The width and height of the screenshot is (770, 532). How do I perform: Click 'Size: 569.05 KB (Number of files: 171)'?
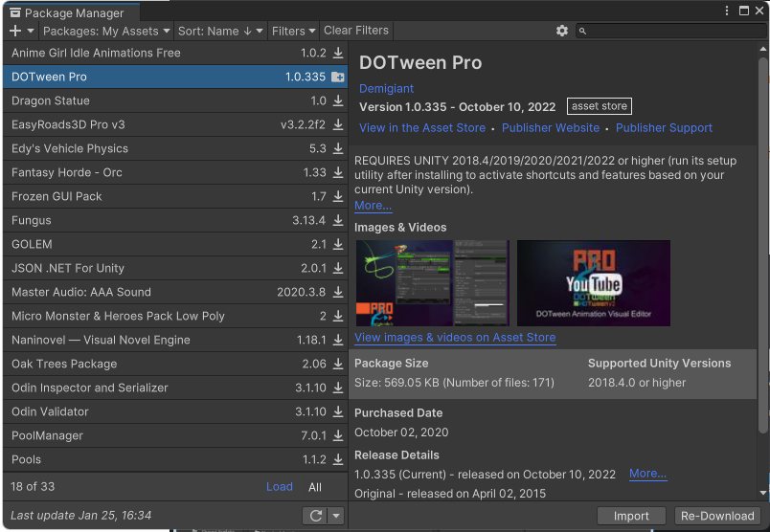coord(454,383)
